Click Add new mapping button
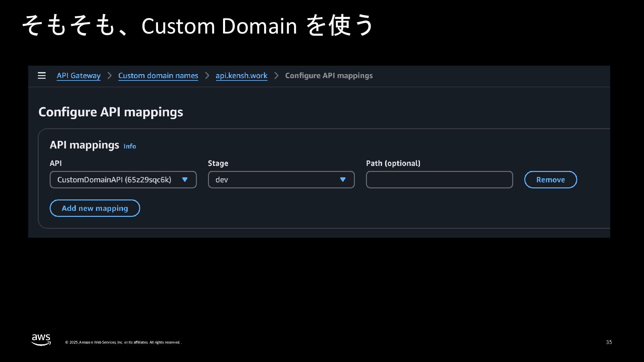The image size is (644, 362). [x=95, y=208]
